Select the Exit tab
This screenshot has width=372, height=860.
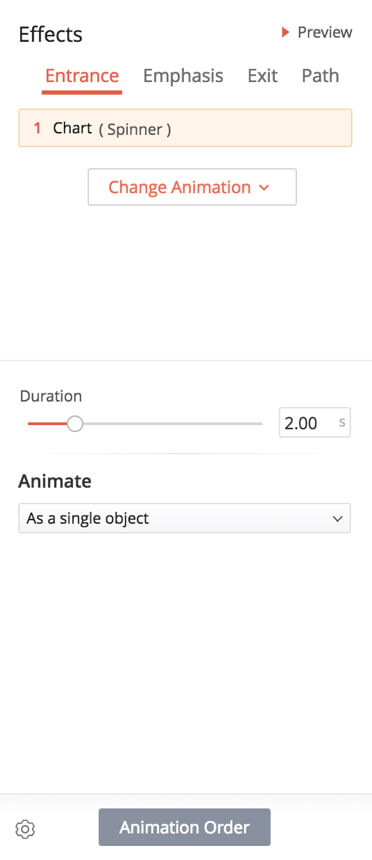coord(262,76)
